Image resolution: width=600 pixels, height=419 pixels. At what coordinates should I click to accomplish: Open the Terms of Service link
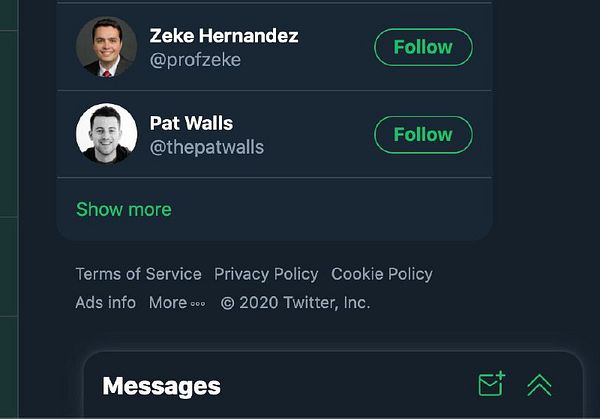pyautogui.click(x=138, y=274)
